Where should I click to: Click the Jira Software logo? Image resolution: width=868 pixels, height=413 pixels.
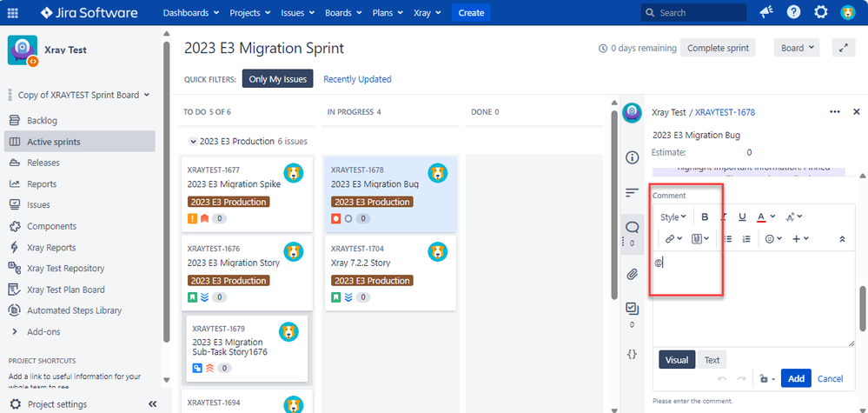pos(89,12)
